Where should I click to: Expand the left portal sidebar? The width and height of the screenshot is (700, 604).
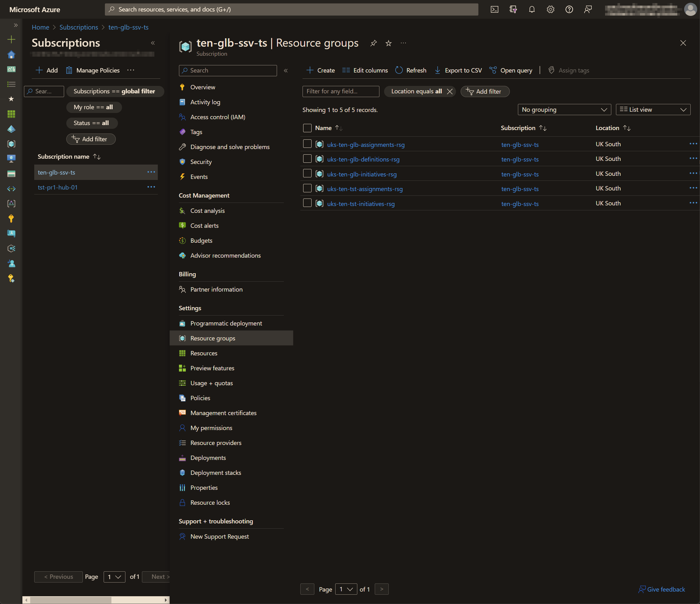pyautogui.click(x=16, y=25)
